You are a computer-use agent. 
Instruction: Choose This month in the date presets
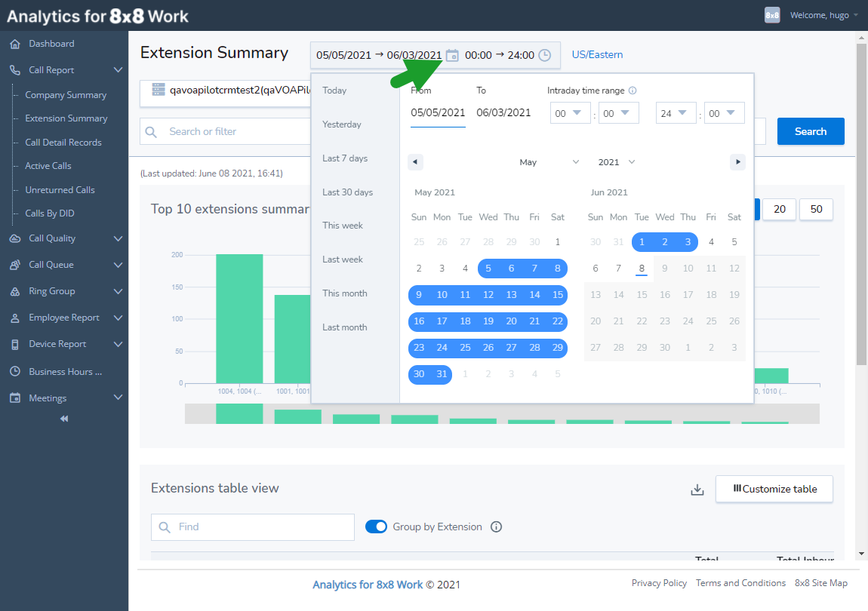tap(345, 293)
